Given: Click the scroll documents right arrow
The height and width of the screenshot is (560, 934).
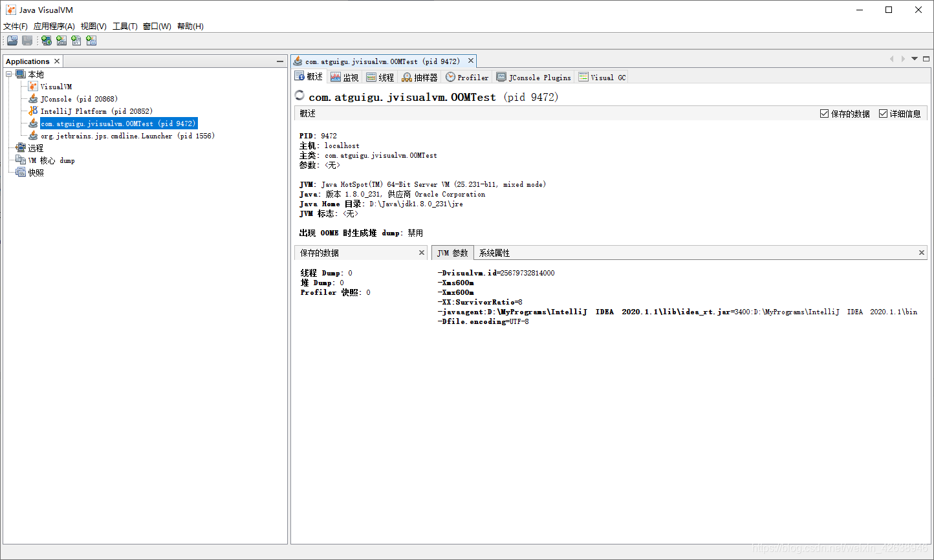Looking at the screenshot, I should (903, 59).
